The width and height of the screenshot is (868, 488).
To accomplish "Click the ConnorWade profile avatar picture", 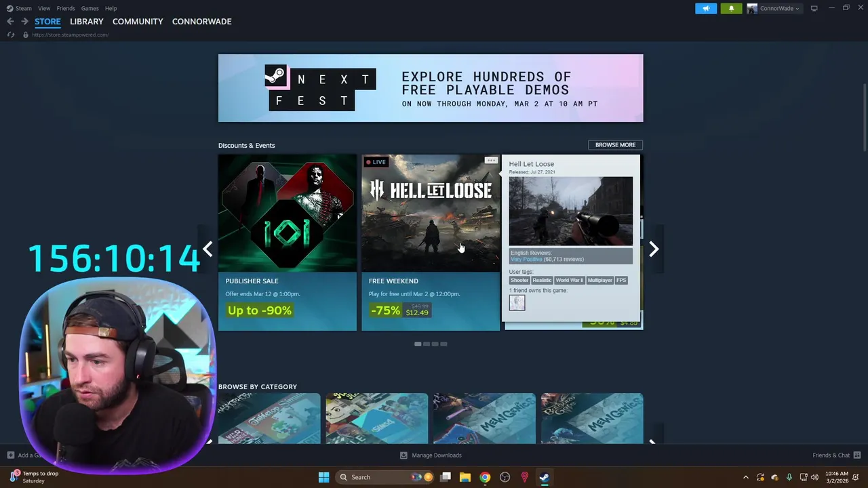I will [x=752, y=8].
